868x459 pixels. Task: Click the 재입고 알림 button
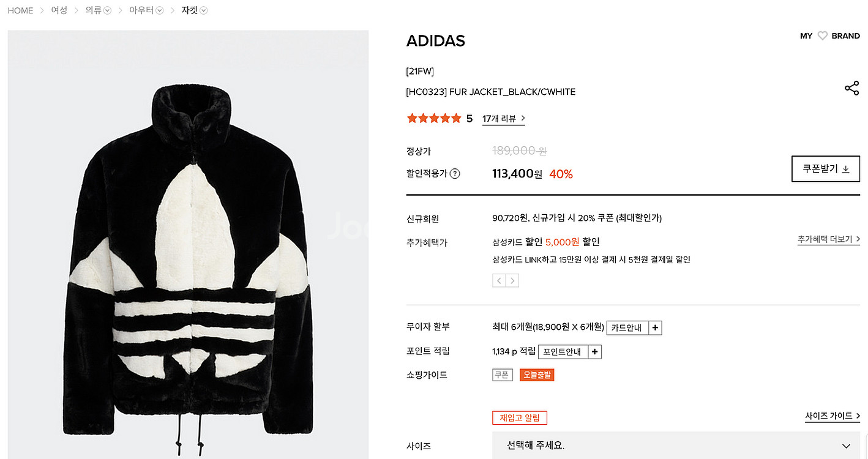(x=520, y=418)
